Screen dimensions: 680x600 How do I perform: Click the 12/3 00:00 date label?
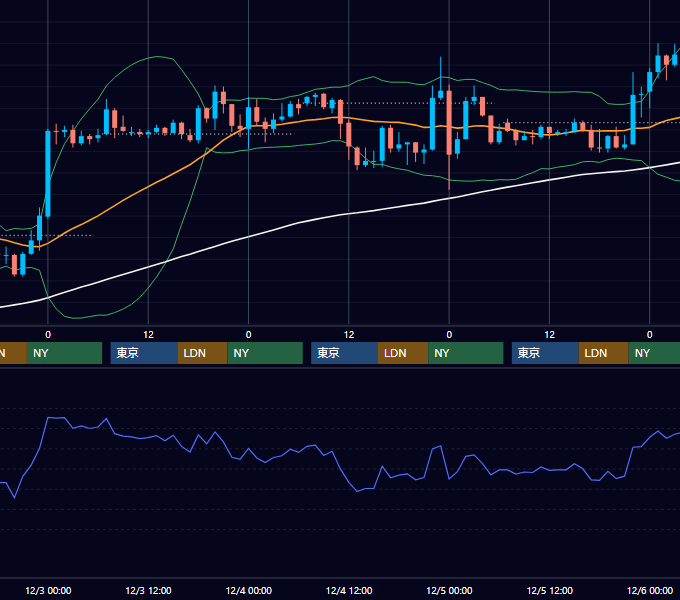48,590
